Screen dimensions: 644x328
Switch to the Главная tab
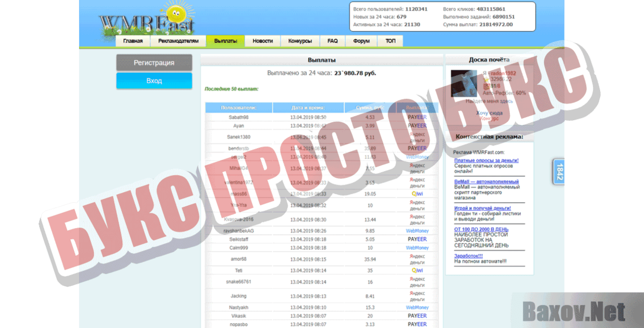(x=133, y=41)
